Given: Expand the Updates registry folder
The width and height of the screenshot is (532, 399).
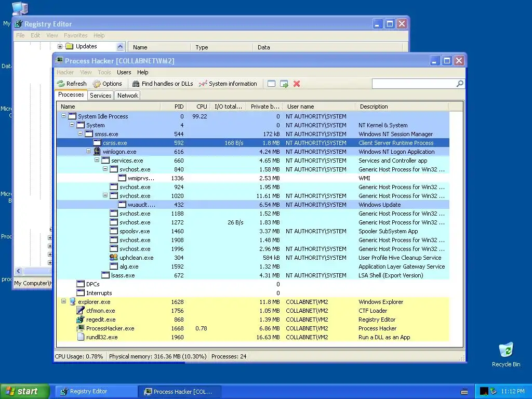Looking at the screenshot, I should (x=60, y=46).
